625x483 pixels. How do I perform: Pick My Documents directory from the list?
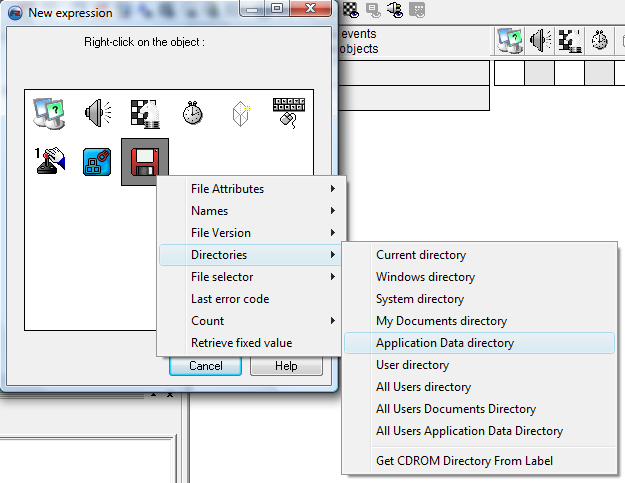pos(441,321)
